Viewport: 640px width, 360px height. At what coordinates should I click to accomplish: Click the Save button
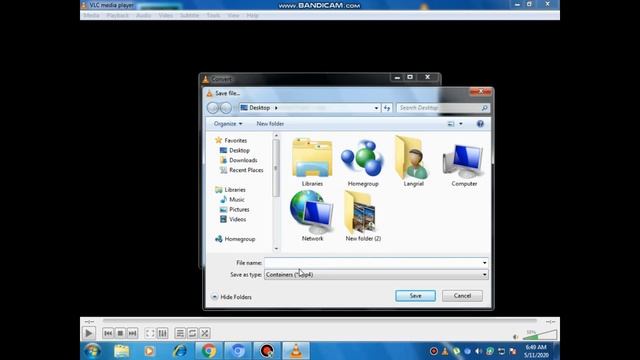pos(416,296)
